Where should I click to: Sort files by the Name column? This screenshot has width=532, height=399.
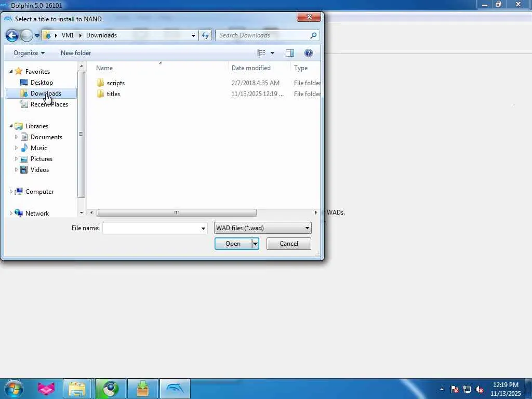[x=160, y=68]
